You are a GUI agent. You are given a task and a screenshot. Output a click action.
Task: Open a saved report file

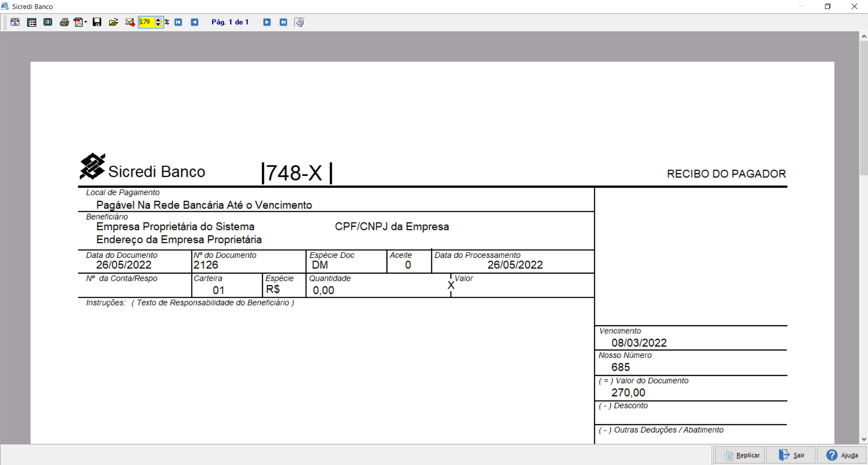point(113,22)
